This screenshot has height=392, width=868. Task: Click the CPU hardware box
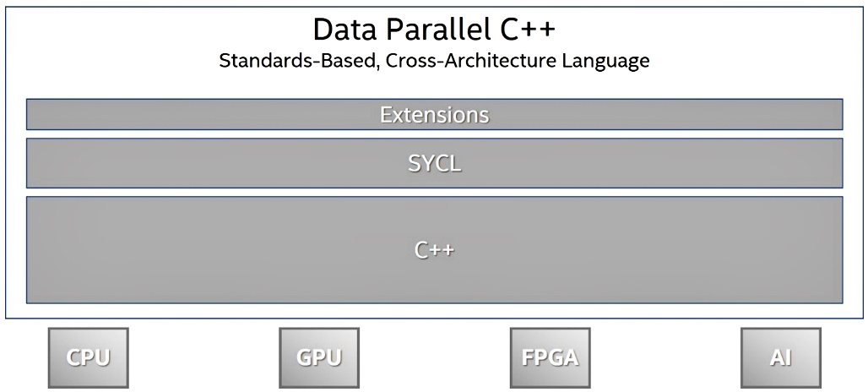coord(89,357)
